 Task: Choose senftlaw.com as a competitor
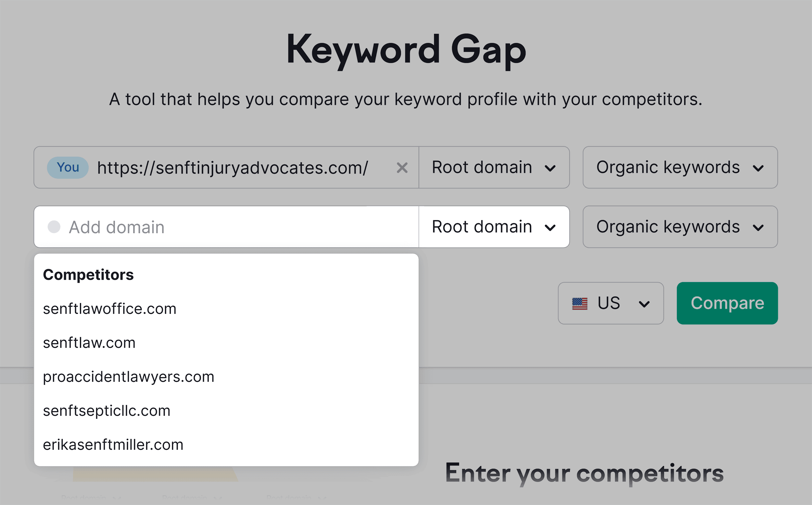click(x=89, y=342)
